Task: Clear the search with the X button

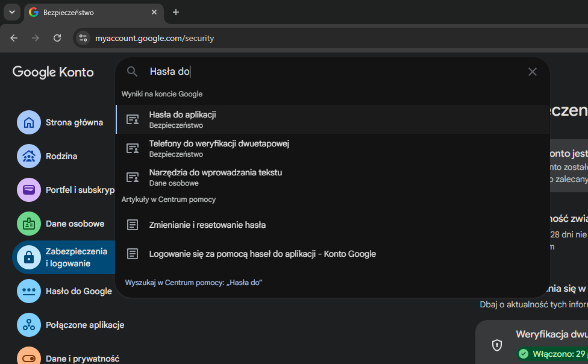Action: coord(533,72)
